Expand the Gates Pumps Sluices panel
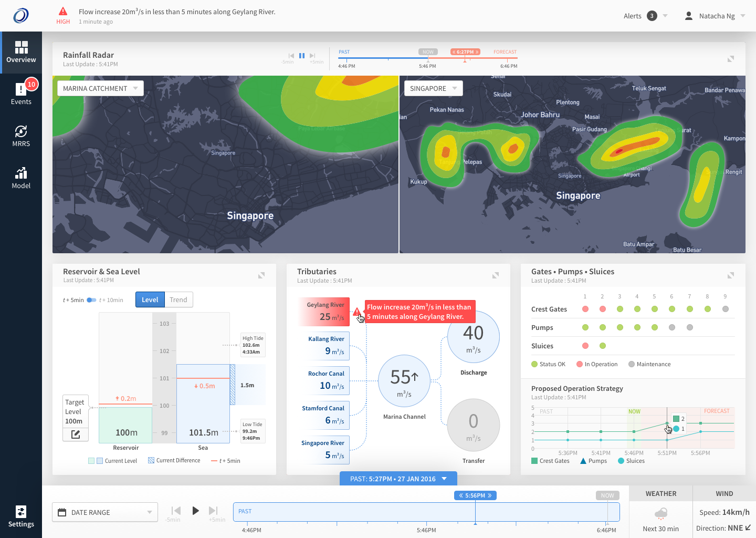The height and width of the screenshot is (538, 756). pyautogui.click(x=731, y=275)
